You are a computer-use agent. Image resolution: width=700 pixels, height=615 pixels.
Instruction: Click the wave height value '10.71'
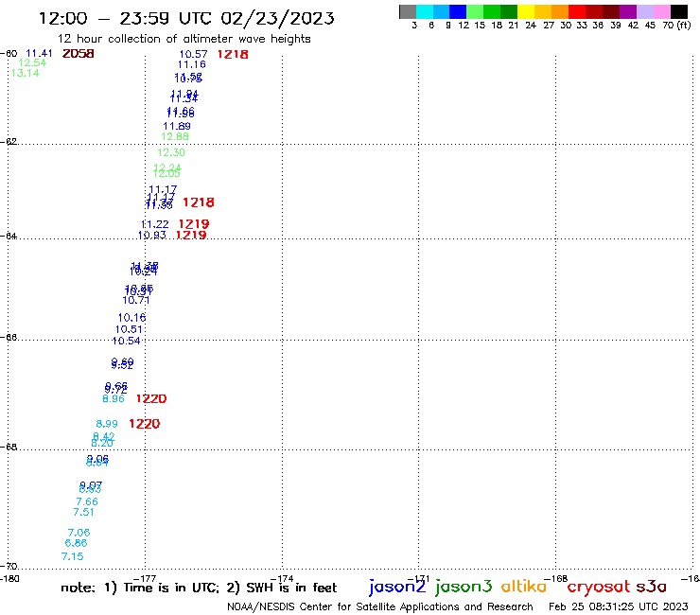coord(136,300)
